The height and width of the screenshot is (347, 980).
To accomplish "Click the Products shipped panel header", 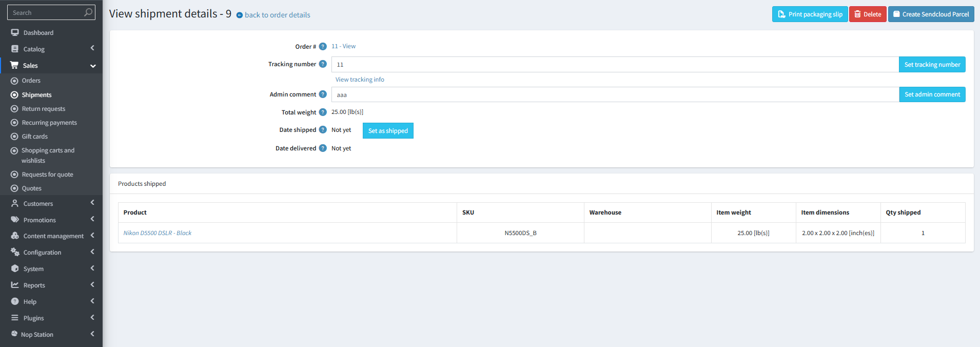I will pos(541,184).
